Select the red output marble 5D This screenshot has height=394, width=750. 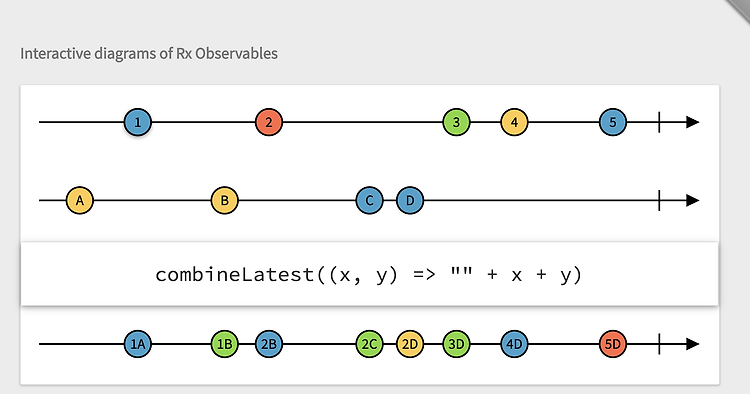click(613, 344)
